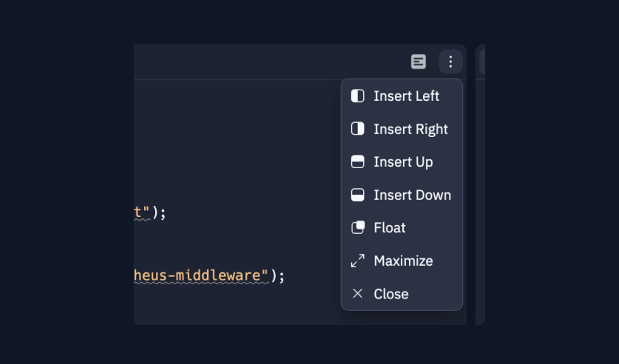Viewport: 619px width, 364px height.
Task: Click the word-wrap text lines icon
Action: point(418,62)
